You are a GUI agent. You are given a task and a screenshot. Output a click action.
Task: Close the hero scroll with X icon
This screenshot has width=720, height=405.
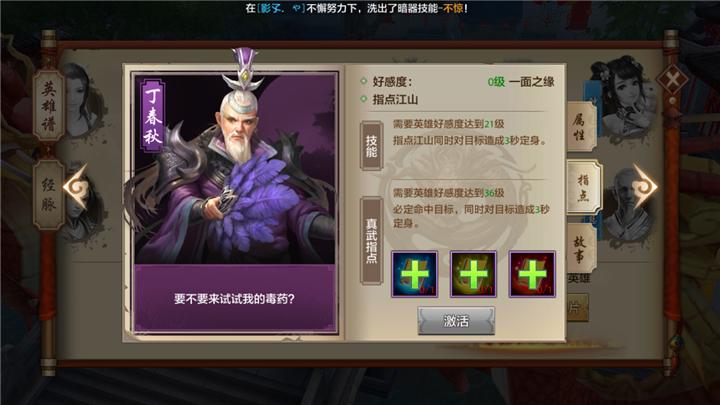(x=672, y=81)
